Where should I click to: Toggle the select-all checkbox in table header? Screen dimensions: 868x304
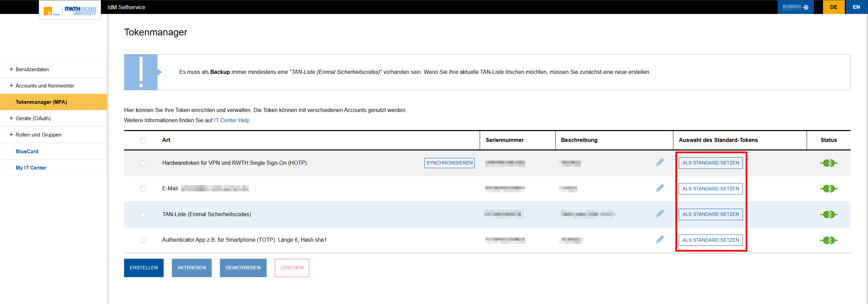[x=143, y=141]
